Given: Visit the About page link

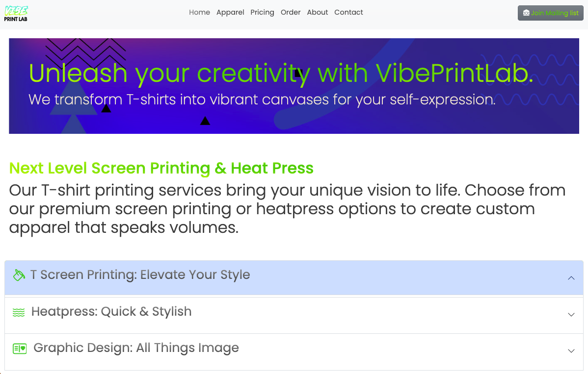Looking at the screenshot, I should (318, 12).
